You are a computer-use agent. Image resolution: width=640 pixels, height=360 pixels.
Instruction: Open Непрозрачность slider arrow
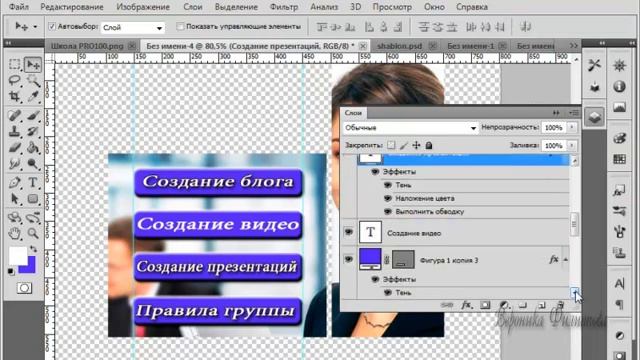pos(572,127)
